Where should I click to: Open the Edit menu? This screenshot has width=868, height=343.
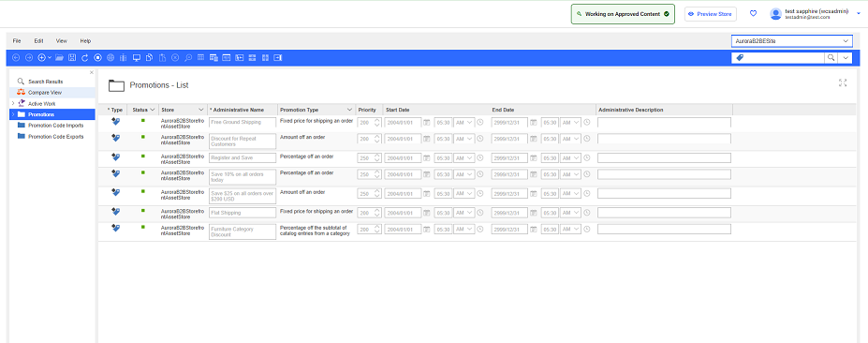point(38,41)
